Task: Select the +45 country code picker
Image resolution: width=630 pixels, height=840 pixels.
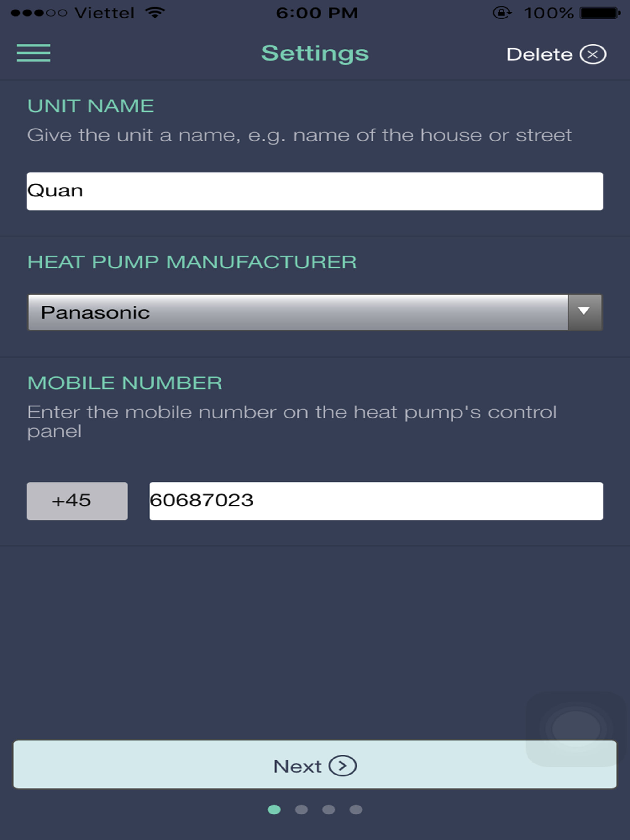Action: 77,501
